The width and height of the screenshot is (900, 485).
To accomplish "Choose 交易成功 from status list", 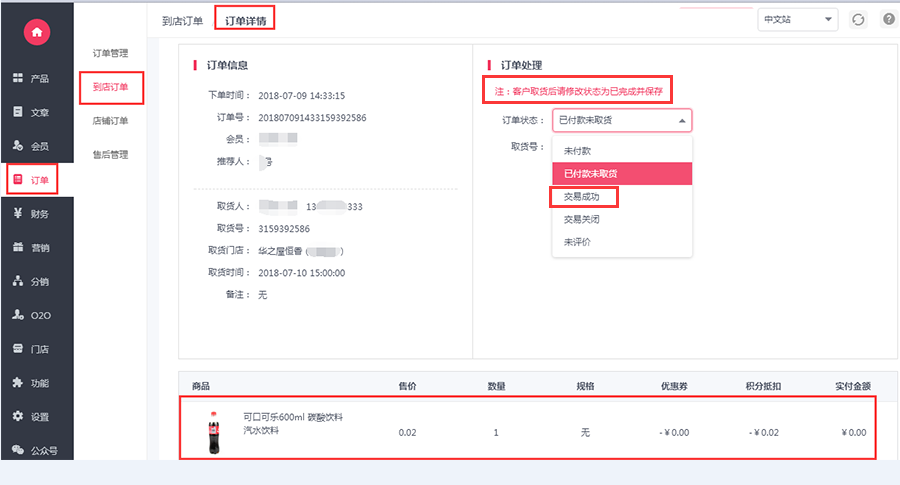I will point(581,196).
